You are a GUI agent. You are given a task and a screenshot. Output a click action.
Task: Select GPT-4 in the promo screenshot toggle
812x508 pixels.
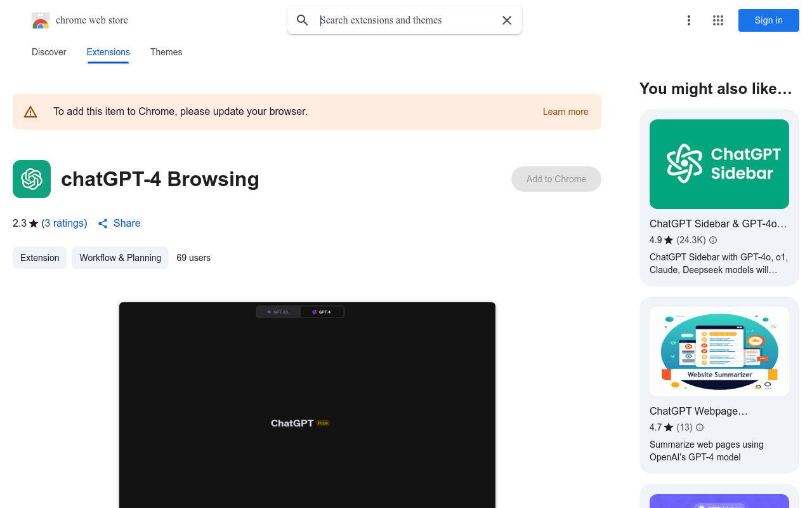[x=322, y=312]
